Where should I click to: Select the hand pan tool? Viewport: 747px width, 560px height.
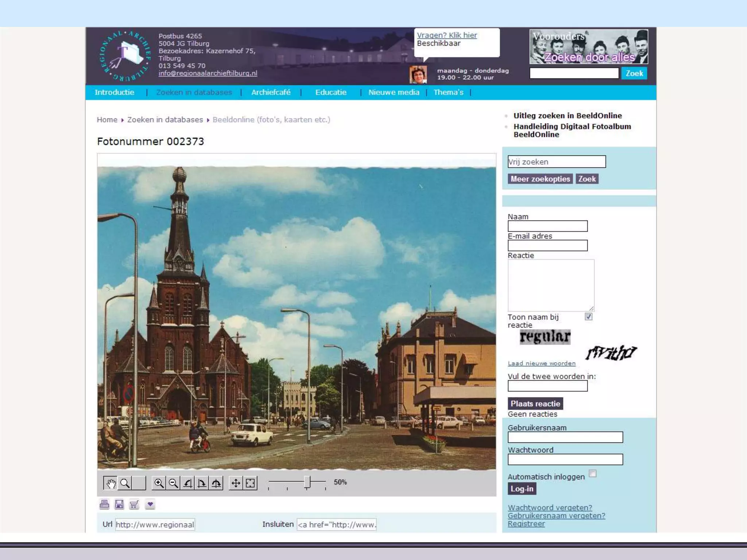tap(111, 483)
